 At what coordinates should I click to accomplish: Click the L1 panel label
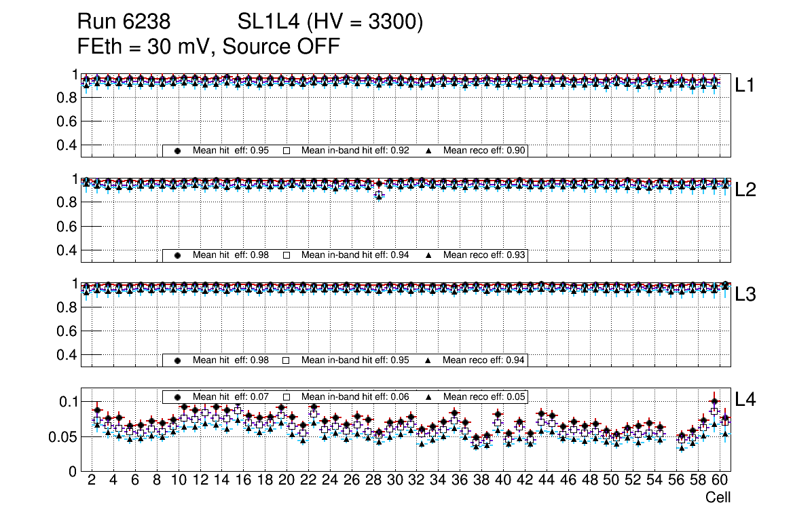coord(745,86)
